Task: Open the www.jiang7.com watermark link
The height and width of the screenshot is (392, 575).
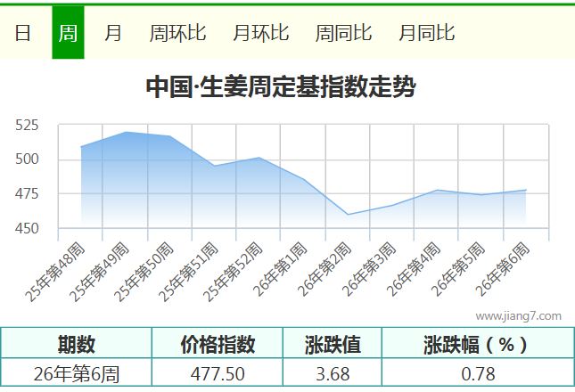Action: coord(518,315)
